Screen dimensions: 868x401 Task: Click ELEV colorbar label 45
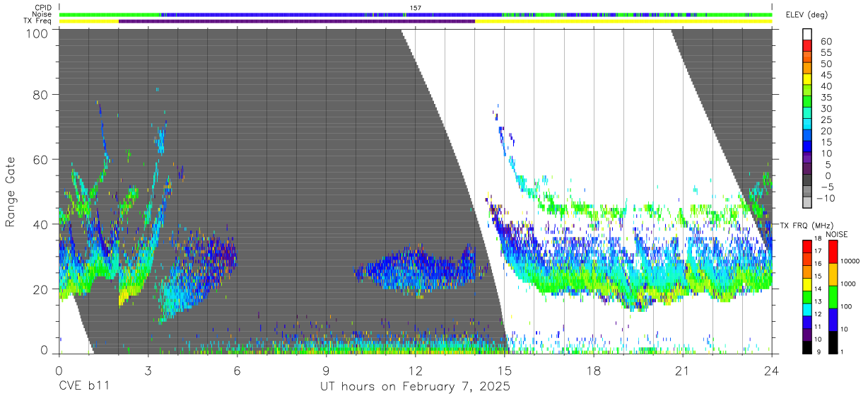point(826,75)
